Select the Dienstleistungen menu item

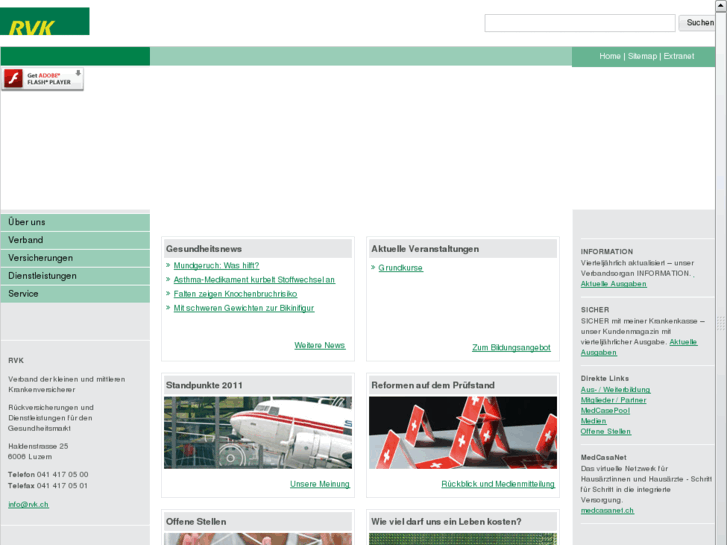[75, 276]
